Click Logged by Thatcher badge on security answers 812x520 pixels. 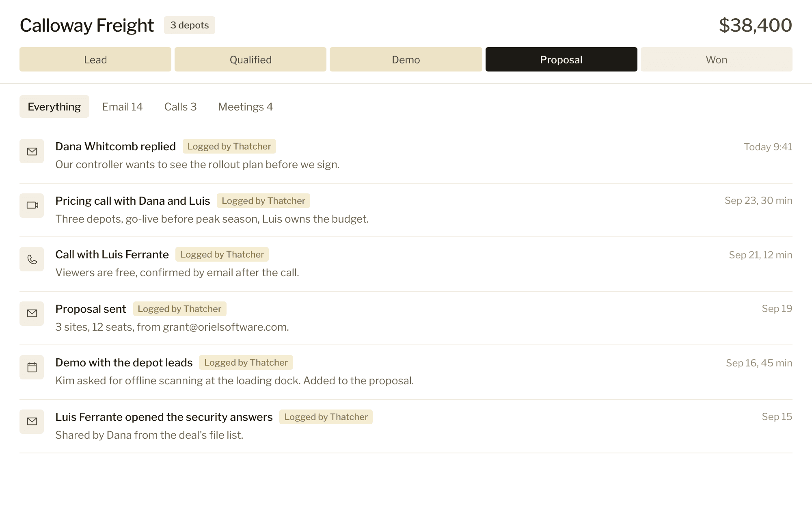pyautogui.click(x=326, y=417)
